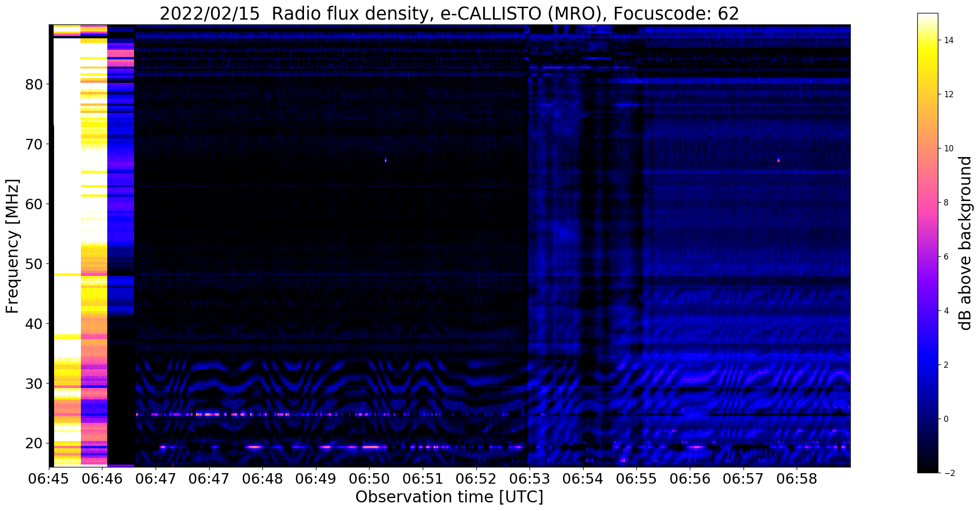Click the colorbar tick label 10
This screenshot has width=980, height=511.
(948, 148)
